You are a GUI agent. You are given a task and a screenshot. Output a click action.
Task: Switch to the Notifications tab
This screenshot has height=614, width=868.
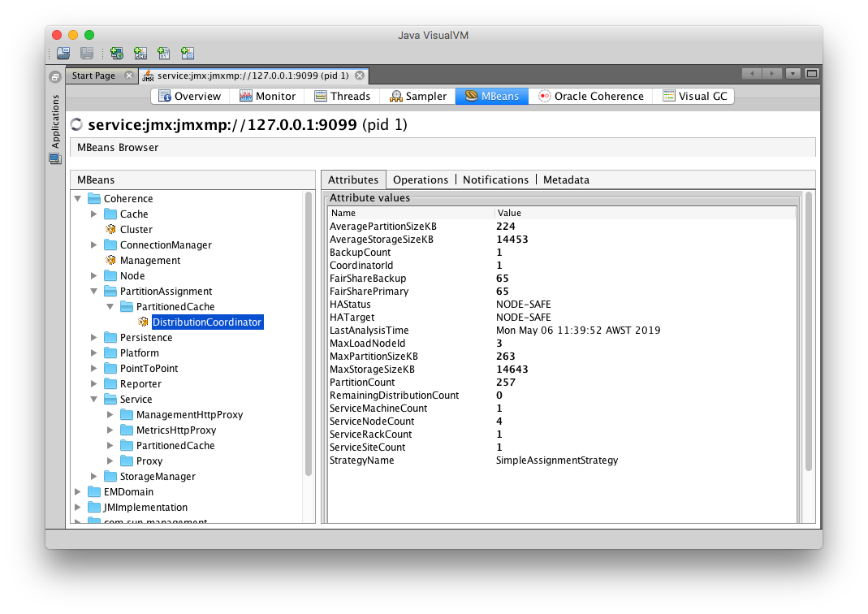pyautogui.click(x=495, y=180)
